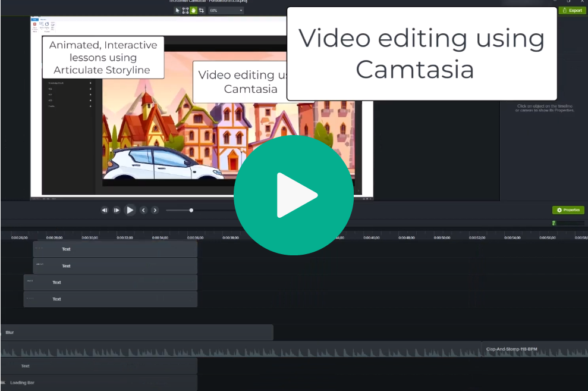The height and width of the screenshot is (391, 588).
Task: Click the Animated, Interactive lessons callout
Action: pos(103,57)
